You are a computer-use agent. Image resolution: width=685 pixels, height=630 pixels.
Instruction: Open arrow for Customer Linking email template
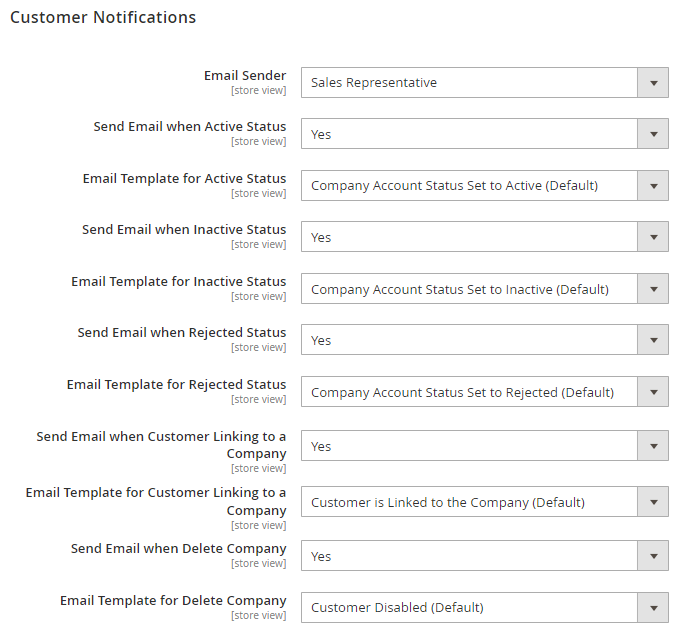pos(653,502)
